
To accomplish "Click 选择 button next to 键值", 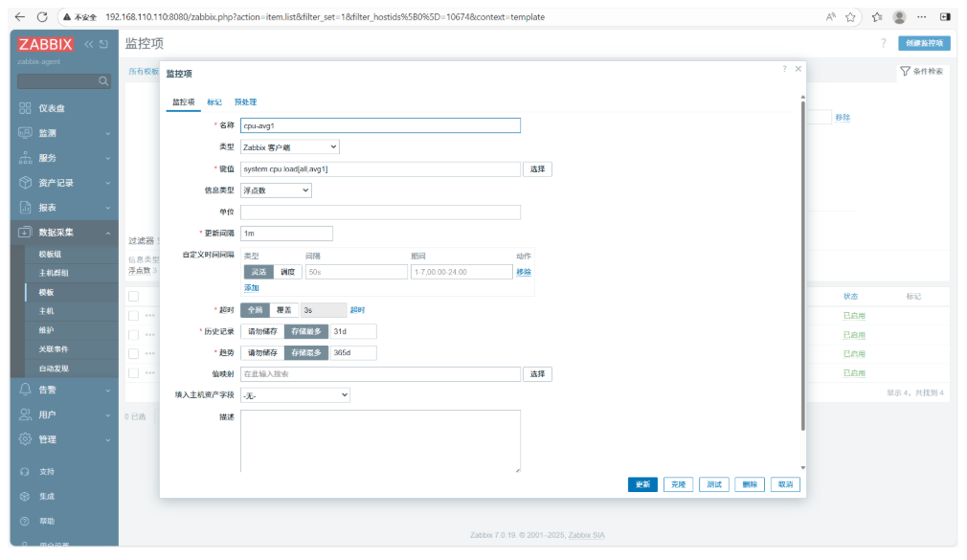I will [538, 168].
